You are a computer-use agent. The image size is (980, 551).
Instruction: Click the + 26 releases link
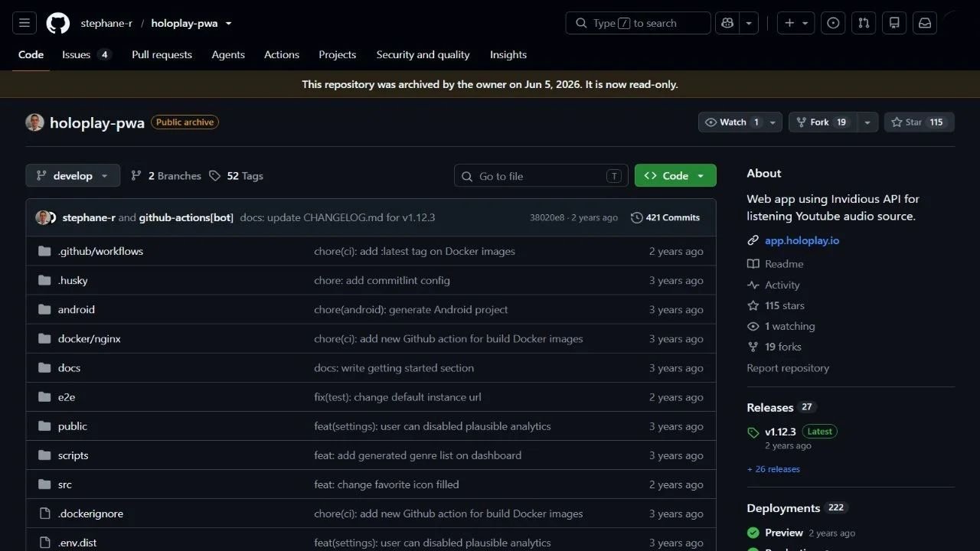(773, 469)
